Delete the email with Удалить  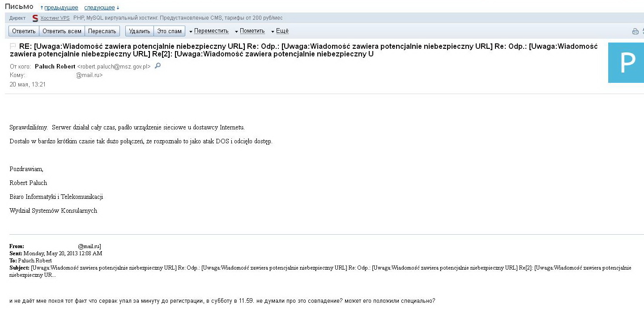[140, 31]
